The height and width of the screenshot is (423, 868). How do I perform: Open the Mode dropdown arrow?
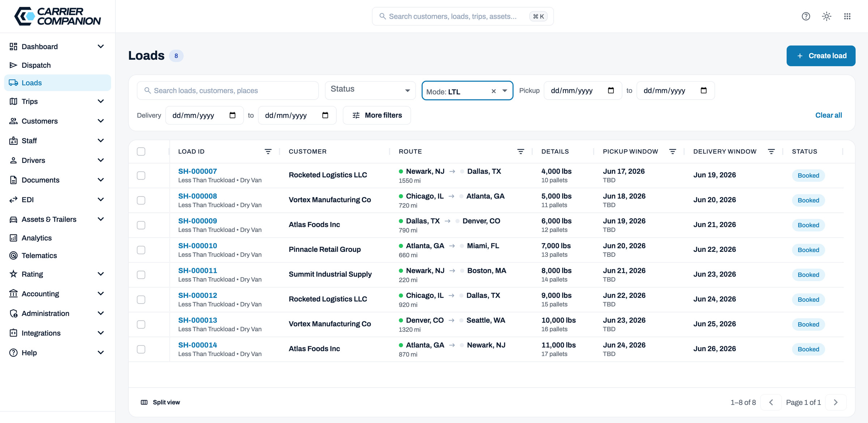coord(505,91)
